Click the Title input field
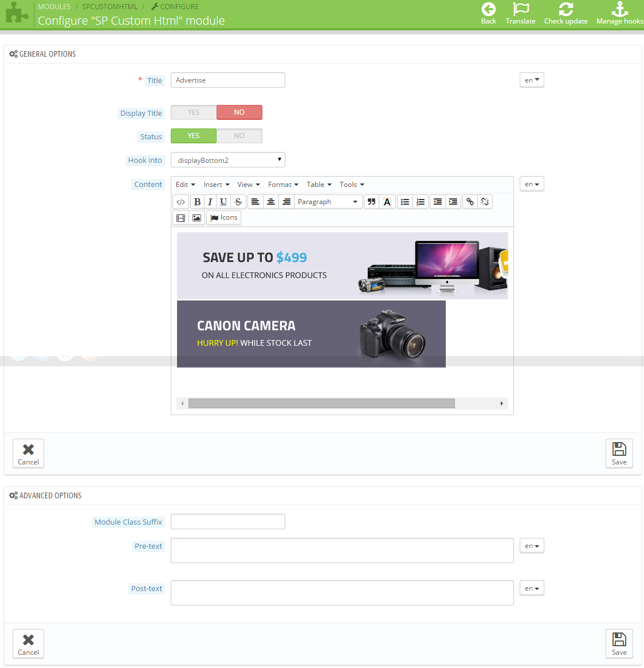This screenshot has height=668, width=644. (x=227, y=80)
